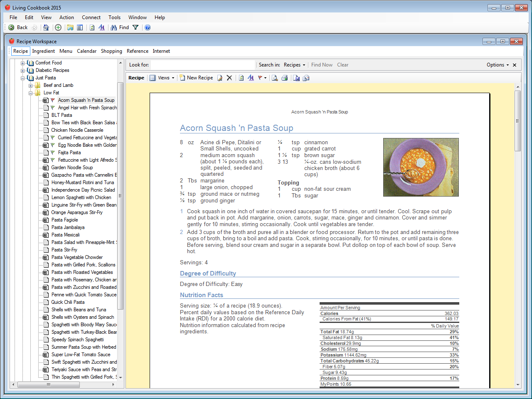Click the green plus add icon
This screenshot has width=532, height=399.
pyautogui.click(x=58, y=27)
